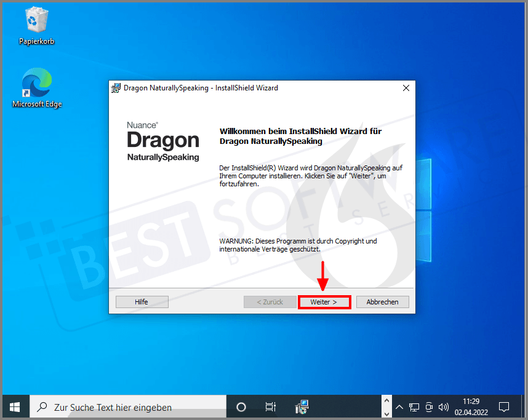Click the InstallShield installer icon on the taskbar
Screen dimensions: 528x420
pos(301,406)
